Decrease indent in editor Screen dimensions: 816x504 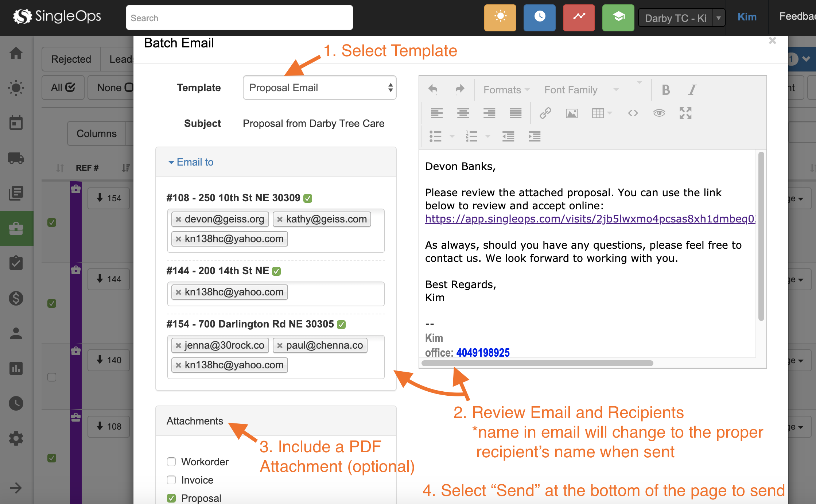click(508, 136)
